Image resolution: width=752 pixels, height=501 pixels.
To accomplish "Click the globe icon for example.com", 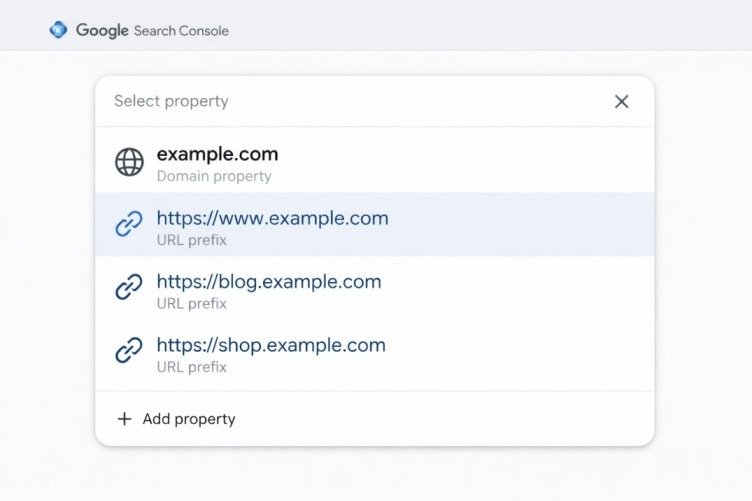I will (129, 162).
